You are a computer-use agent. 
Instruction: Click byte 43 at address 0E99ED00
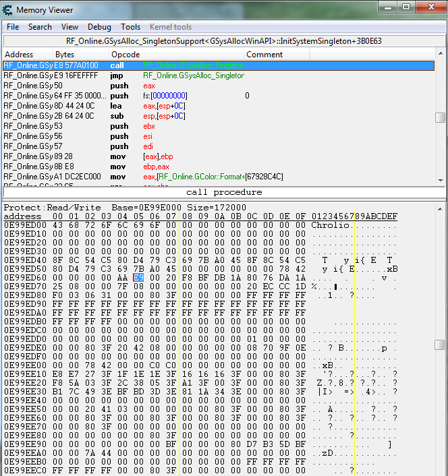coord(57,225)
